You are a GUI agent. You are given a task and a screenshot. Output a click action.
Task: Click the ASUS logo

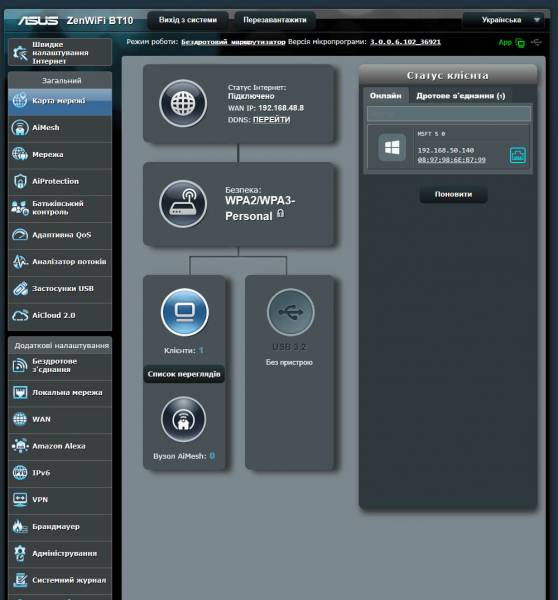pos(38,20)
